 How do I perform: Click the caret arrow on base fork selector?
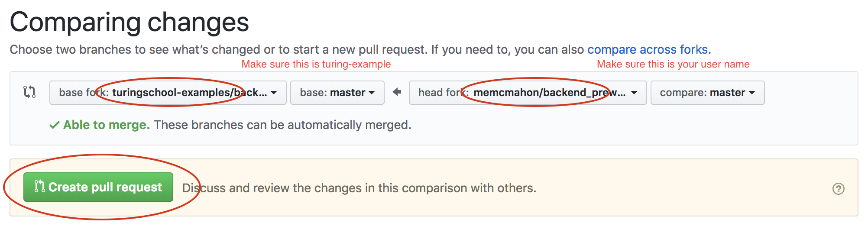click(x=274, y=93)
